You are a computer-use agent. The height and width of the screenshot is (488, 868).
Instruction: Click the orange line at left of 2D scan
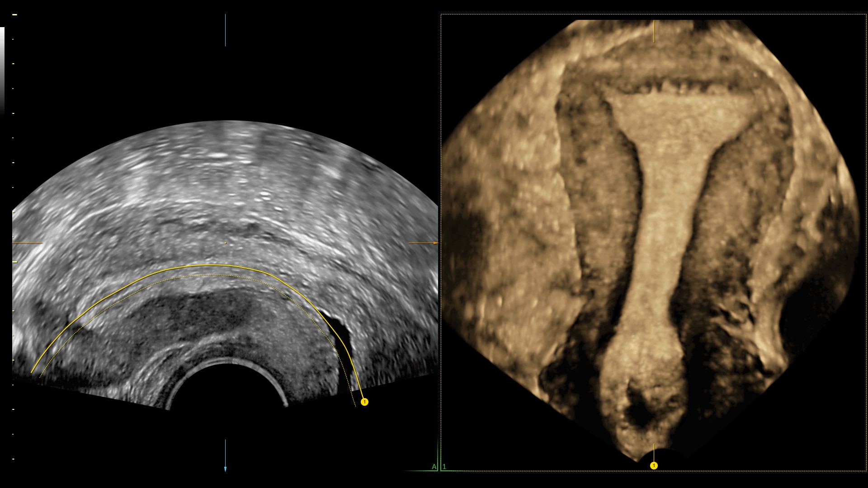pos(27,243)
